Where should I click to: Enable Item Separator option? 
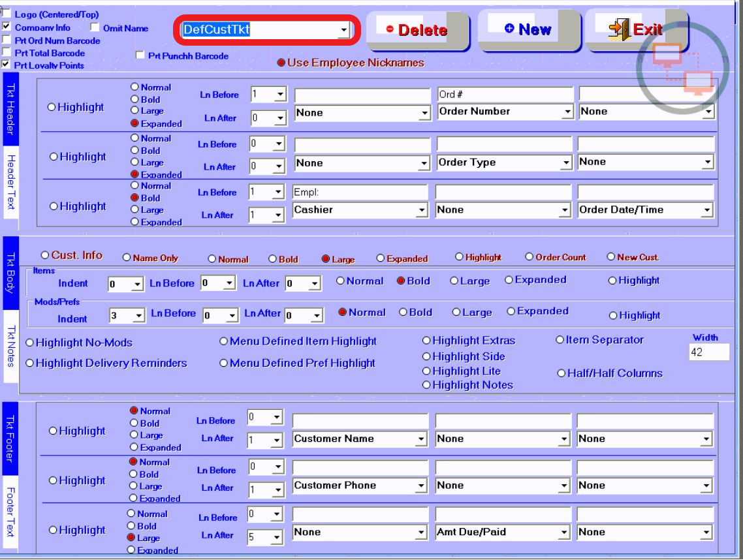(x=560, y=339)
